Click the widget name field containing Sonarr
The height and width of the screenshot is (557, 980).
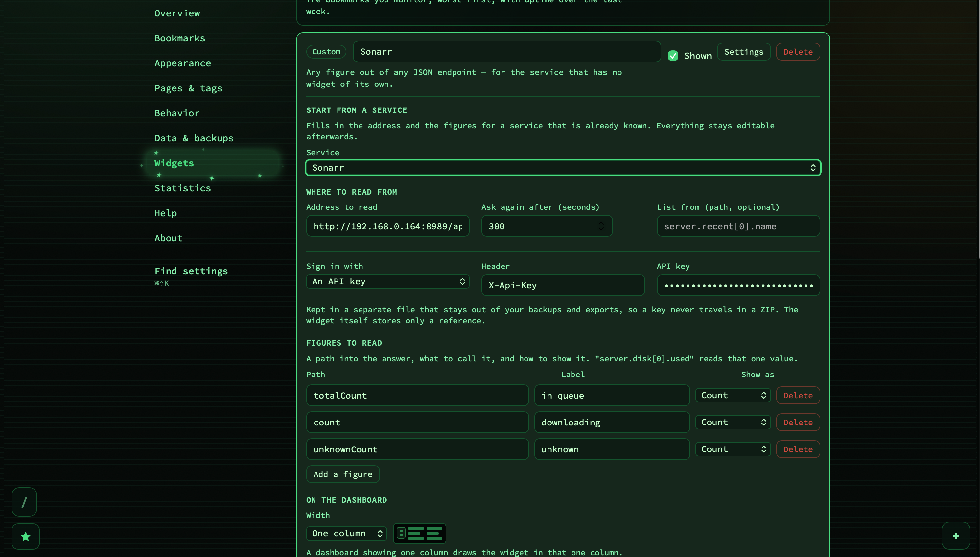point(507,52)
